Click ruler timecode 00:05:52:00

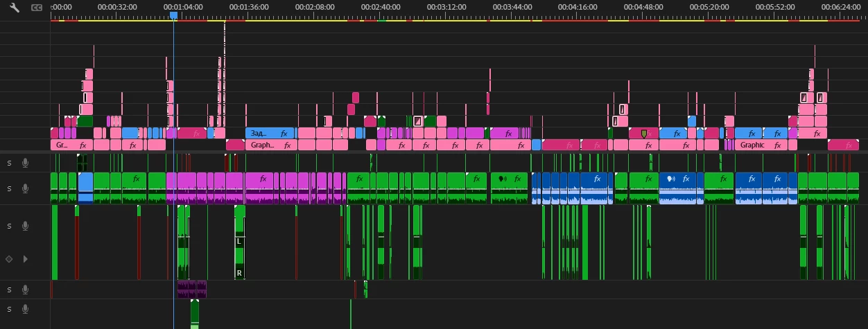point(775,7)
